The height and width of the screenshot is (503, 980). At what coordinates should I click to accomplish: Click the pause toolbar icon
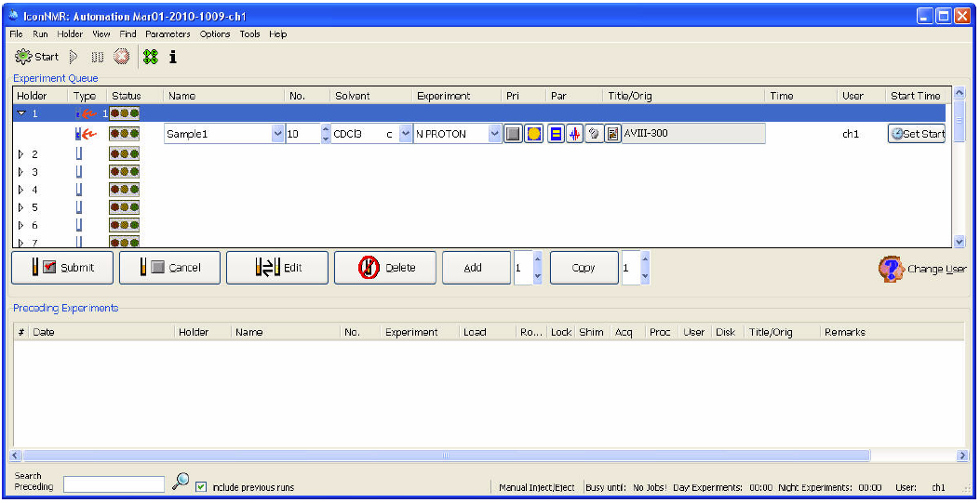(x=97, y=57)
